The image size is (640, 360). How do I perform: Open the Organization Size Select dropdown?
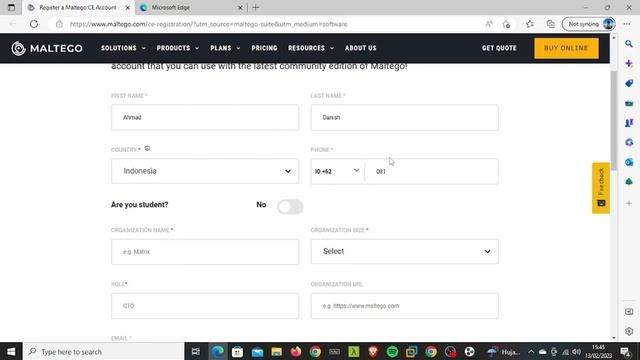404,251
